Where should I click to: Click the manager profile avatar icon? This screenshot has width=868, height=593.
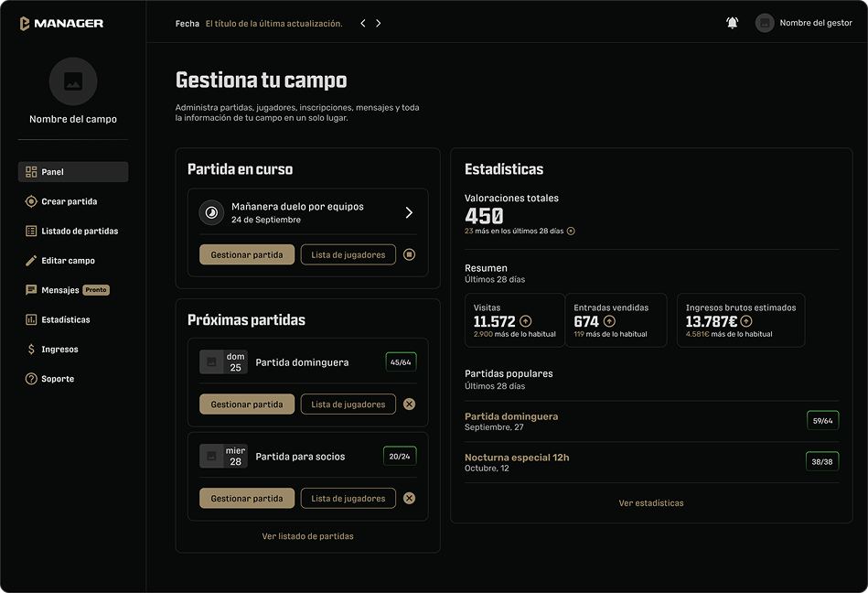click(x=765, y=23)
